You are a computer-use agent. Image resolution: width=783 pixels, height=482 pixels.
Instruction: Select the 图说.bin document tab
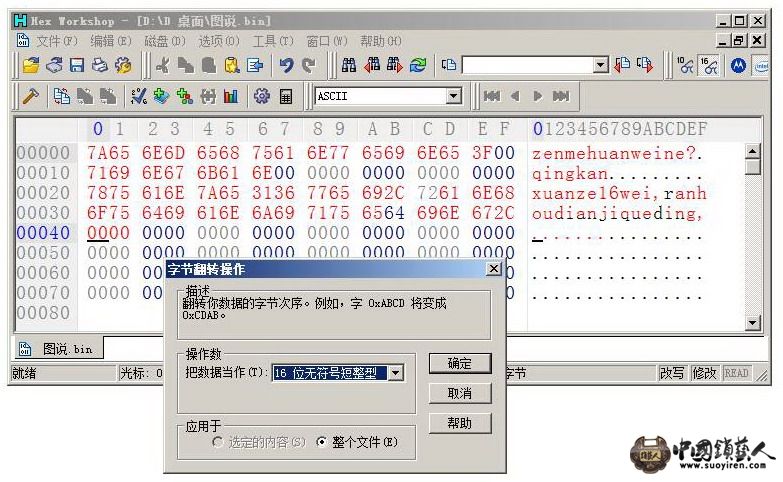pos(57,349)
